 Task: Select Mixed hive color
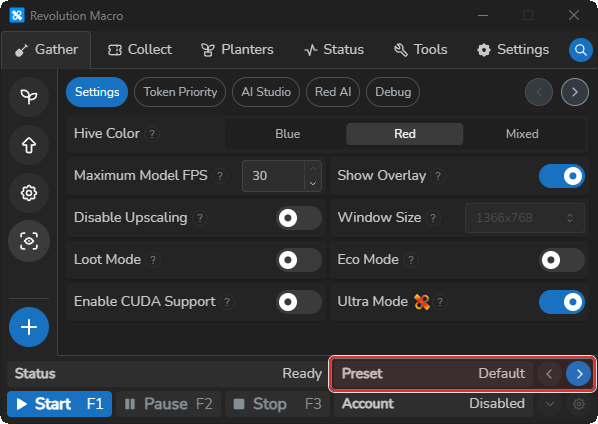522,134
